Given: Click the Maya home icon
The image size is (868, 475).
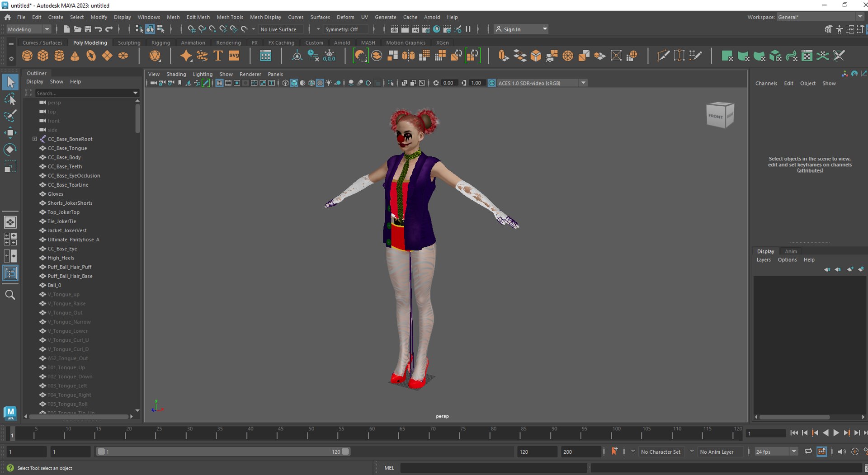Looking at the screenshot, I should (x=7, y=17).
